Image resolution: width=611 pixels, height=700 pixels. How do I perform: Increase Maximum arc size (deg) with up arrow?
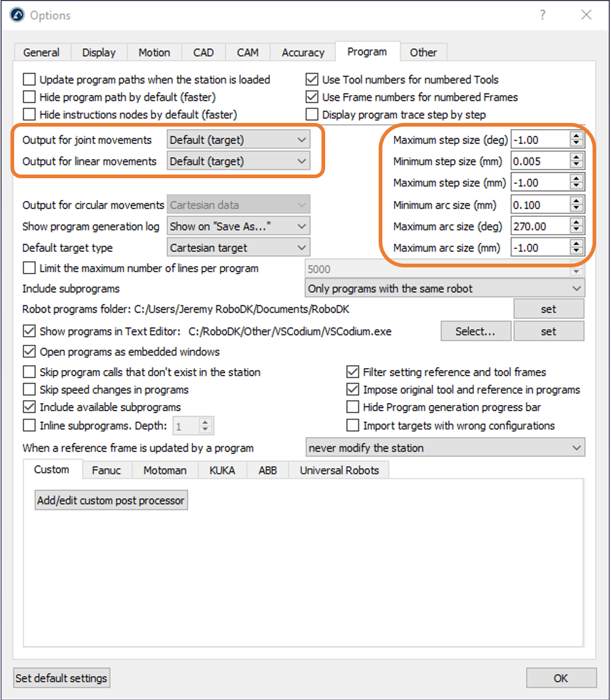[577, 222]
